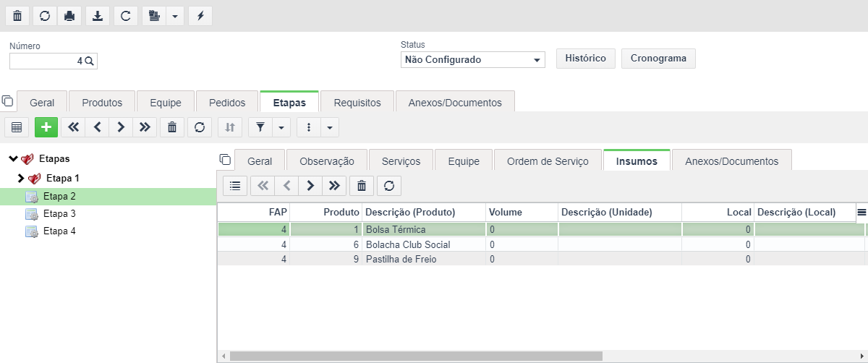Viewport: 868px width, 363px height.
Task: Click the download icon in top toolbar
Action: pyautogui.click(x=98, y=16)
